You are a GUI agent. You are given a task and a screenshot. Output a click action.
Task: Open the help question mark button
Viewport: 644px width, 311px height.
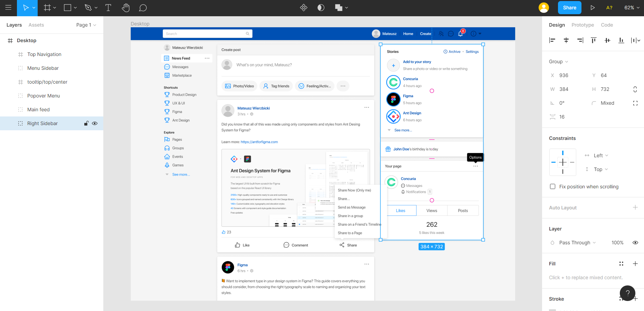tap(628, 293)
